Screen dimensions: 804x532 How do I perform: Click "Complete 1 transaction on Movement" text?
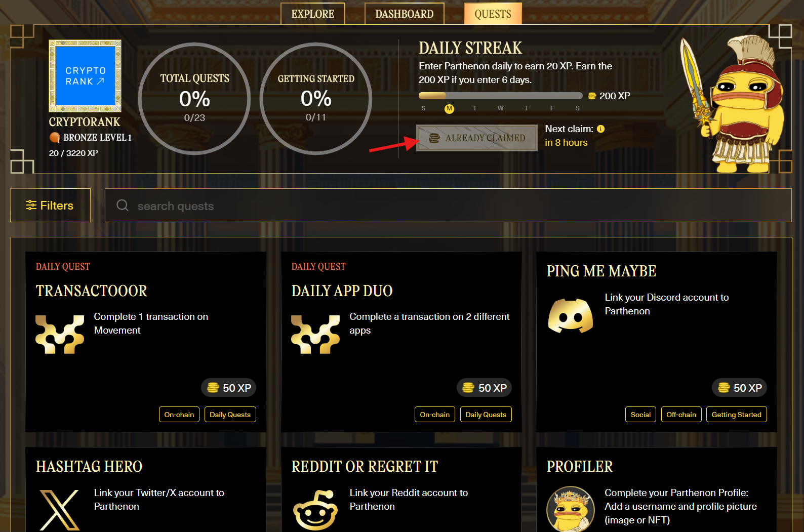point(151,323)
